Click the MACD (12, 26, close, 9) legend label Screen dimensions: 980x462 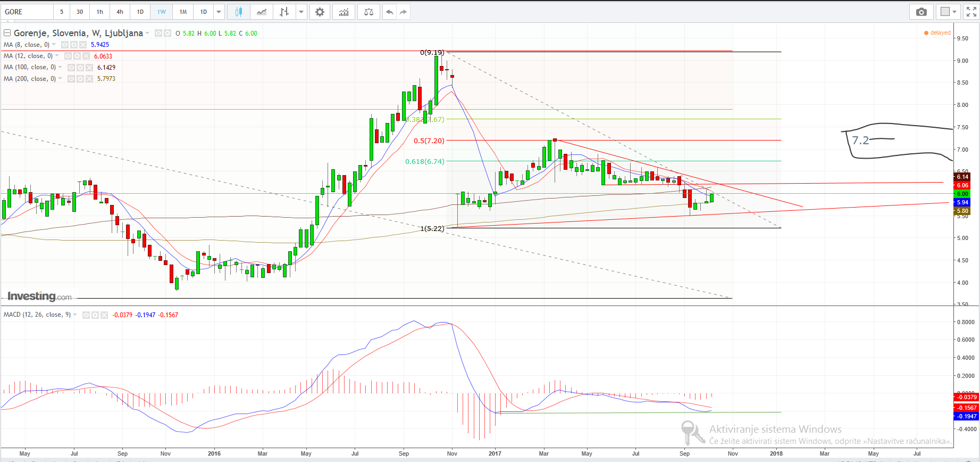pyautogui.click(x=37, y=315)
